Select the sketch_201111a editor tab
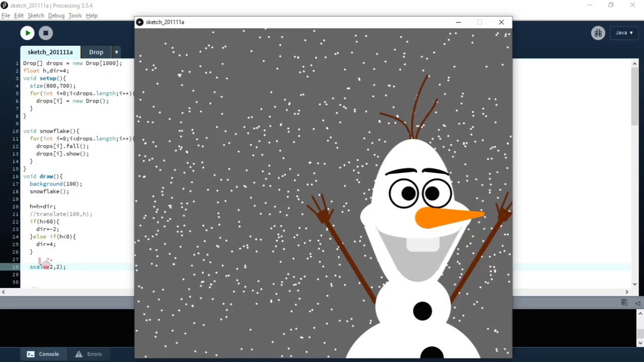This screenshot has height=362, width=644. pyautogui.click(x=50, y=52)
